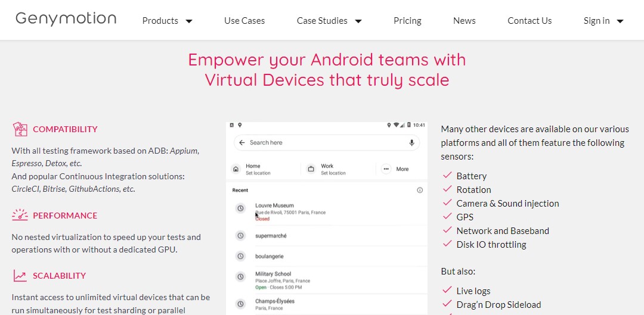Click the SCALABILITY heading

(59, 276)
